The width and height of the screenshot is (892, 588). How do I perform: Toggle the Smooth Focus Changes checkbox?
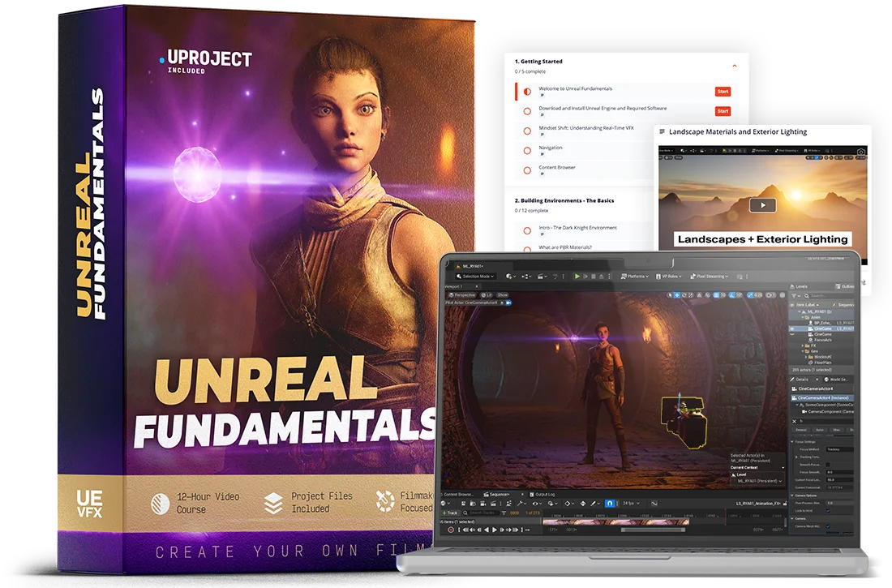point(828,465)
